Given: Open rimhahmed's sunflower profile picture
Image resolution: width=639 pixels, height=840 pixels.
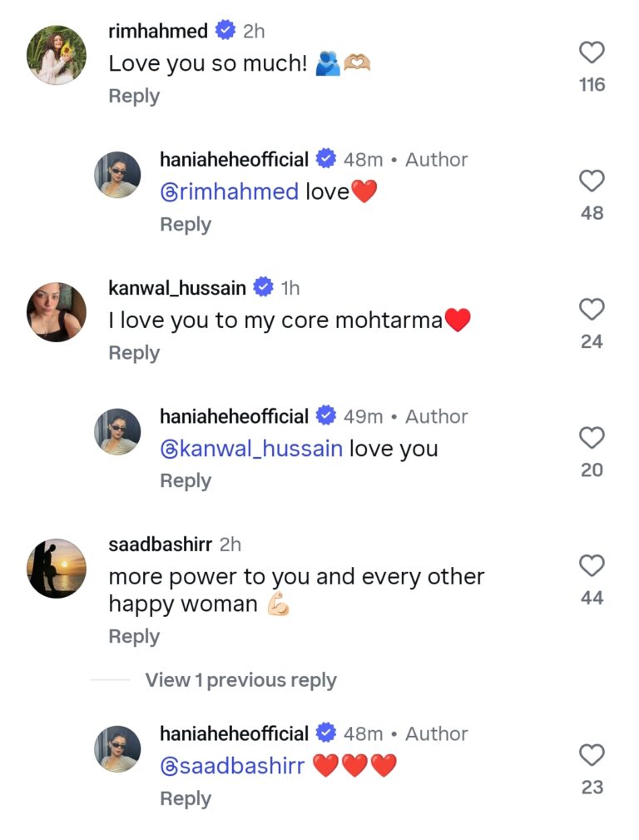Looking at the screenshot, I should (x=57, y=55).
